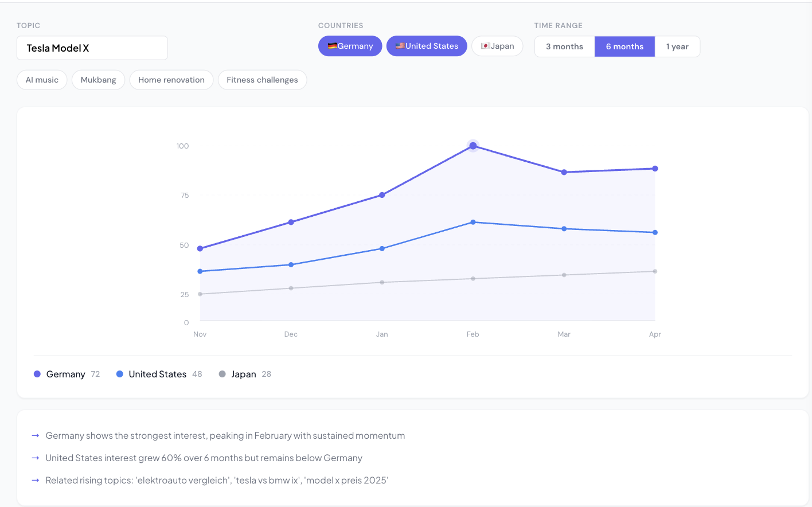Screen dimensions: 812x507
Task: Click United States January data point
Action: (x=382, y=249)
